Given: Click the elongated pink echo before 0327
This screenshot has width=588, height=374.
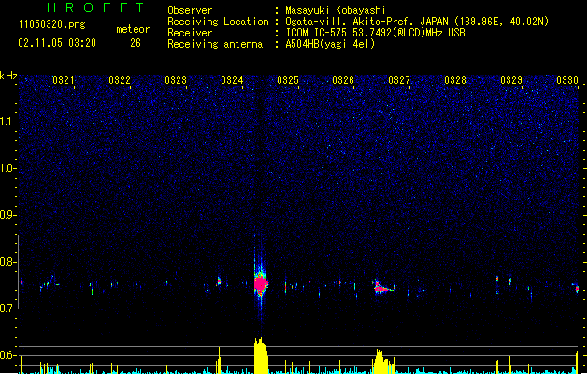Looking at the screenshot, I should pyautogui.click(x=383, y=287).
